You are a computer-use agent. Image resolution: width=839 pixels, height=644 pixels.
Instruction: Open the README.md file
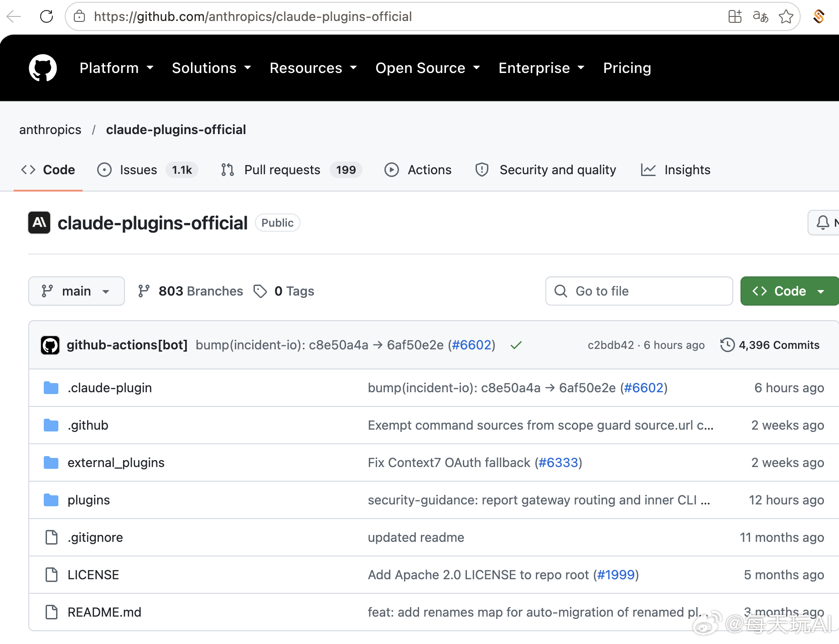tap(104, 612)
